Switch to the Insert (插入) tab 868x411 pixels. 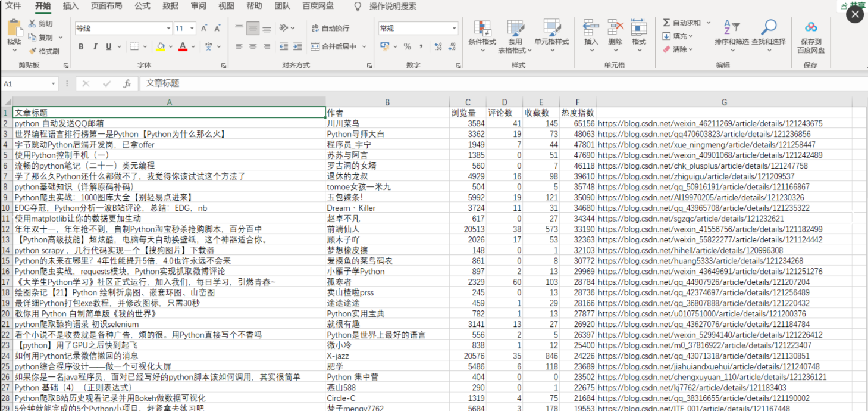click(70, 6)
